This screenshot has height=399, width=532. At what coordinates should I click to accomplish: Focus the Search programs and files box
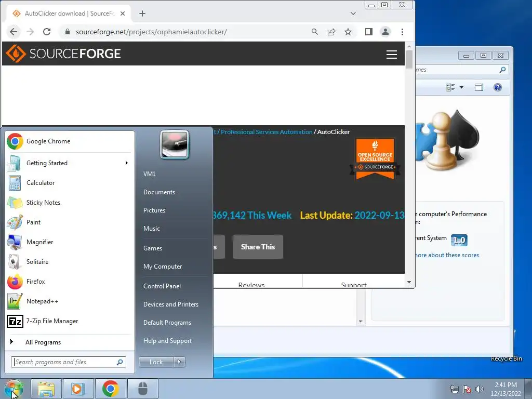pos(68,362)
